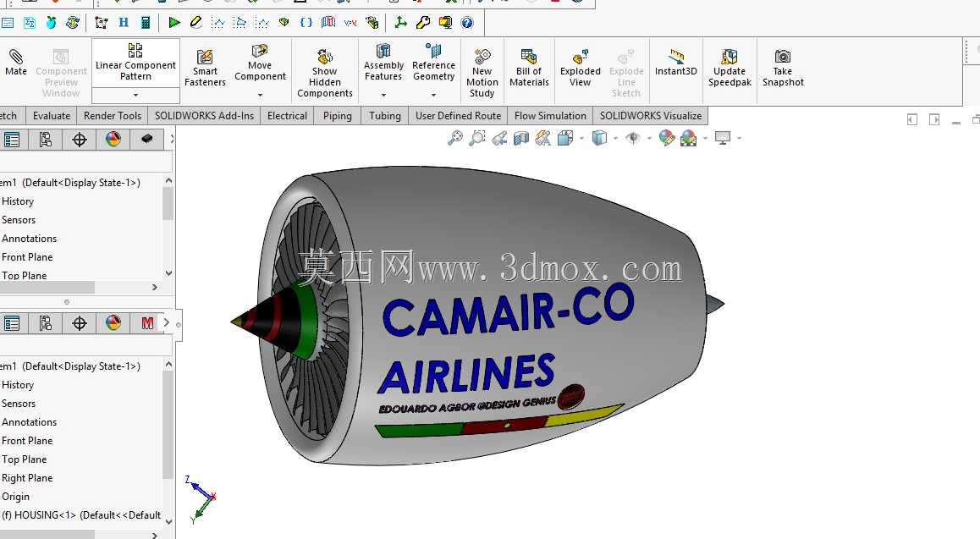Expand lower panel tabs chevron
Viewport: 980px width, 539px height.
coord(166,322)
